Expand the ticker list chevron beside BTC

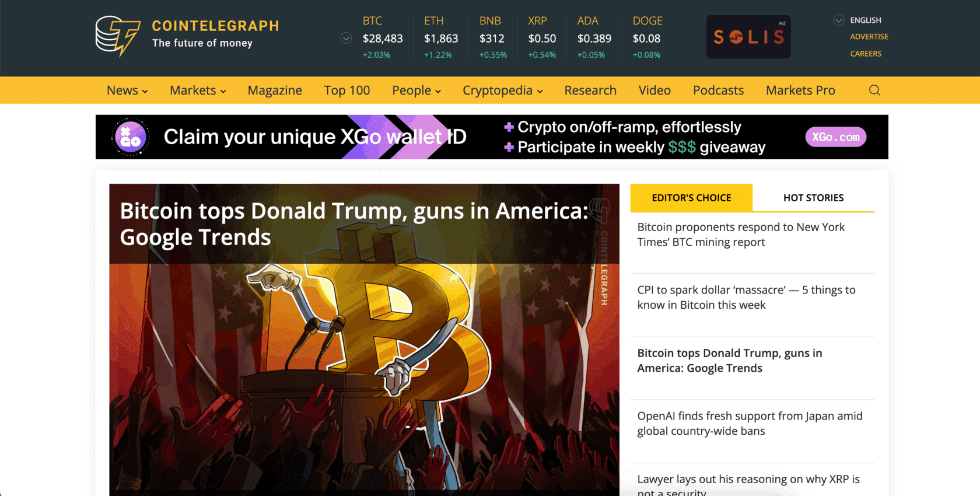pos(346,39)
